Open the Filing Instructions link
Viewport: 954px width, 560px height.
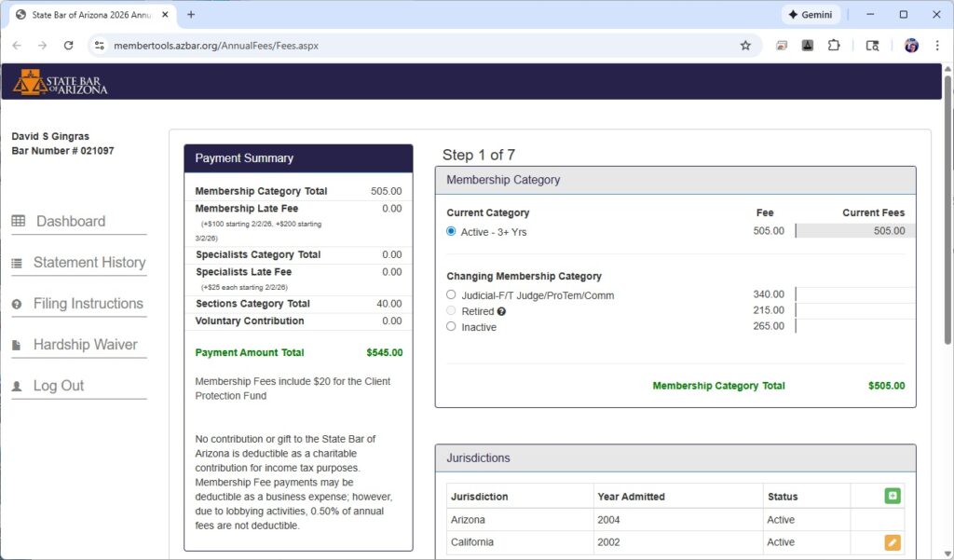pyautogui.click(x=88, y=304)
